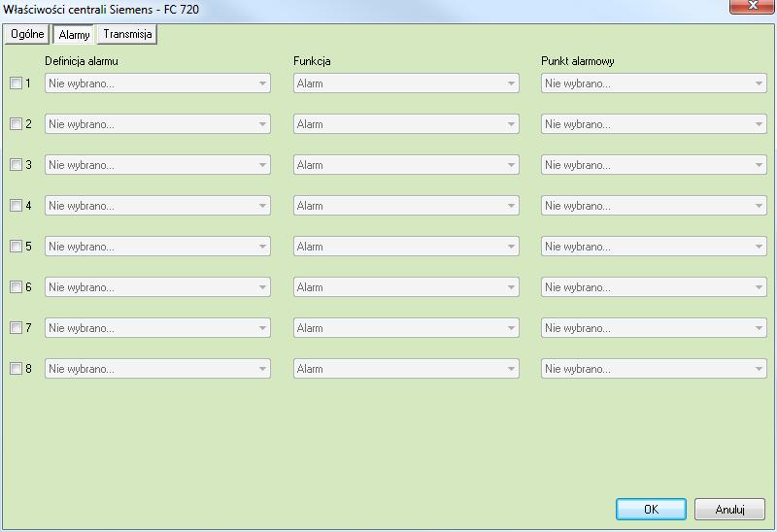Open Funkcja dropdown in row 4
Viewport: 777px width, 532px height.
point(406,206)
